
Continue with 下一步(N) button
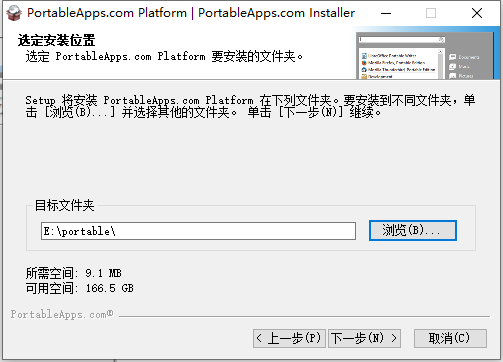(x=364, y=338)
